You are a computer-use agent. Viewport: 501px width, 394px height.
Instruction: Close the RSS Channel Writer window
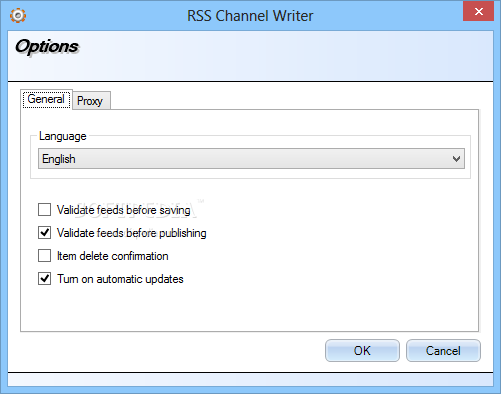tap(478, 12)
